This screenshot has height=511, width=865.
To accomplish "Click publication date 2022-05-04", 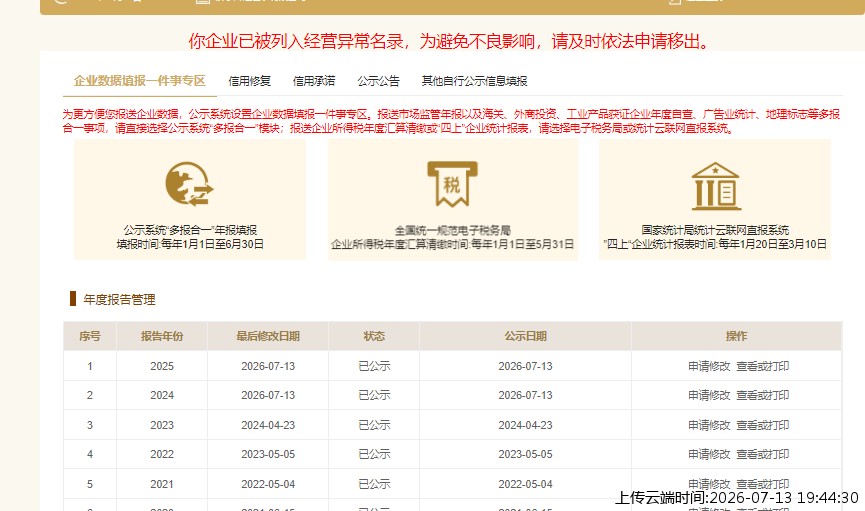I will pyautogui.click(x=525, y=484).
